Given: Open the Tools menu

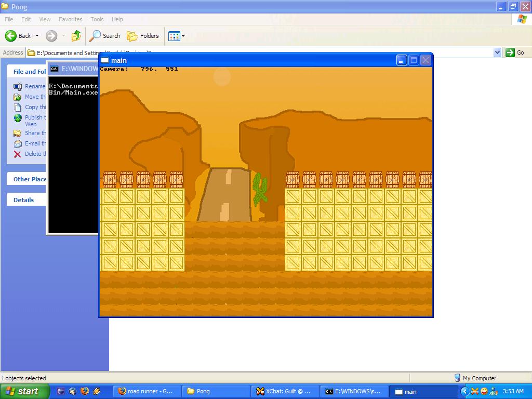Looking at the screenshot, I should click(x=97, y=19).
